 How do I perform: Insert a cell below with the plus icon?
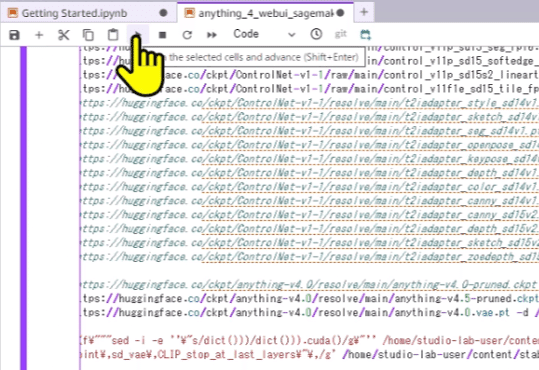tap(39, 35)
